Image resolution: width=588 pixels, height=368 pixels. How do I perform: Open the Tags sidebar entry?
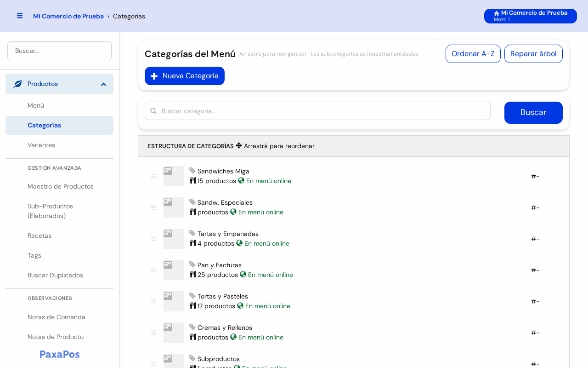click(x=59, y=255)
